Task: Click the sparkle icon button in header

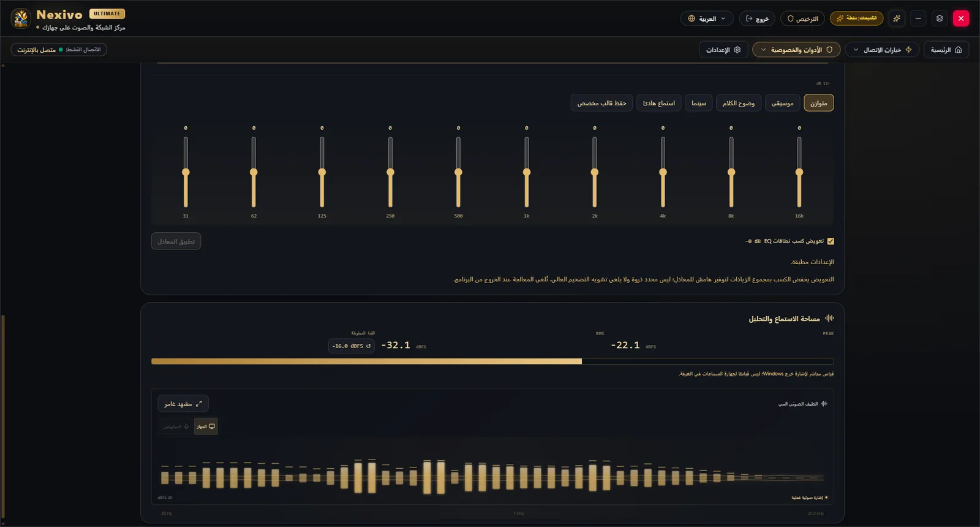Action: pos(897,18)
